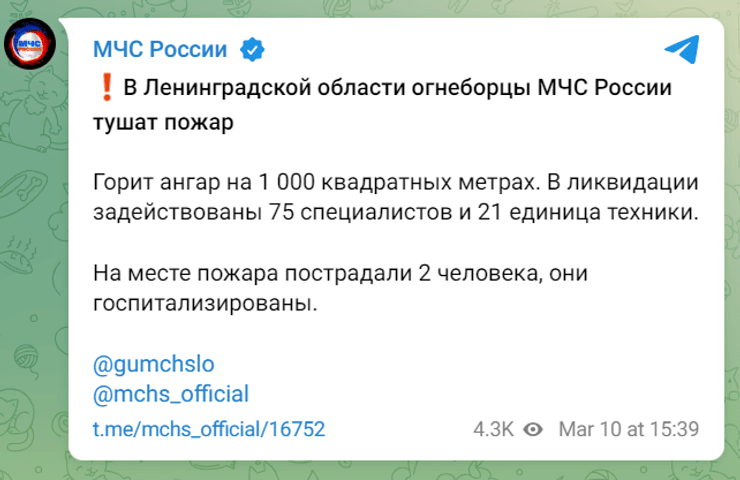The height and width of the screenshot is (480, 740).
Task: Click the eye views icon
Action: pyautogui.click(x=534, y=429)
